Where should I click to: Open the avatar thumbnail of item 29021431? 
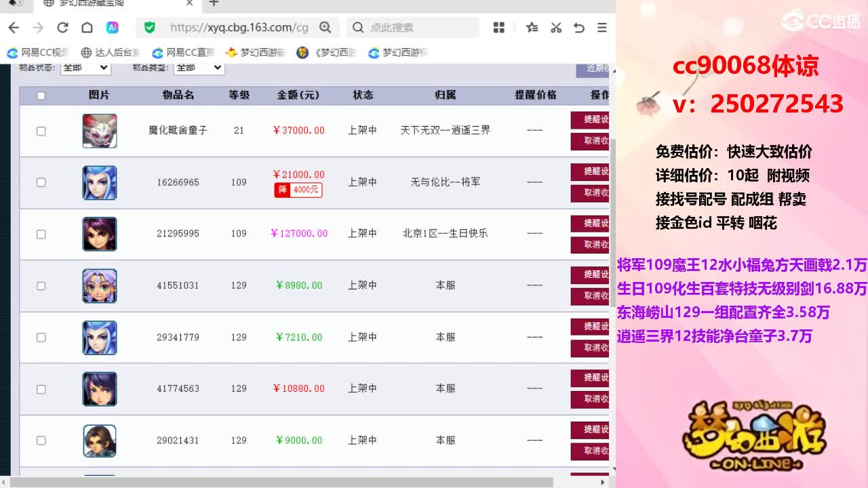(x=100, y=441)
